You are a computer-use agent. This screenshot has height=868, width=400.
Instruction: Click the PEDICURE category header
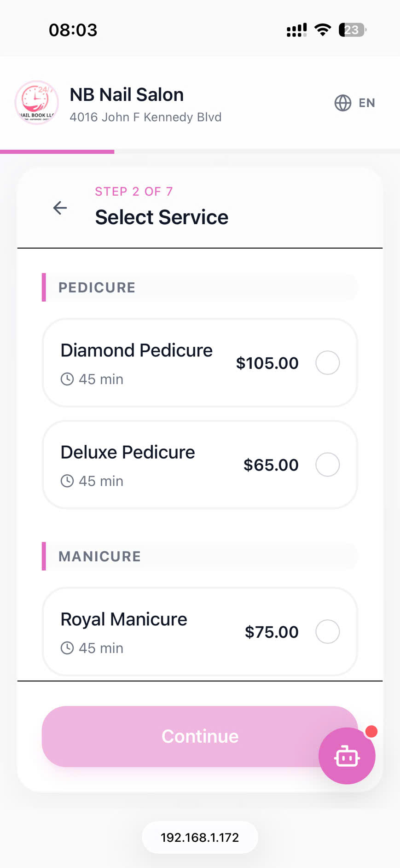click(200, 287)
